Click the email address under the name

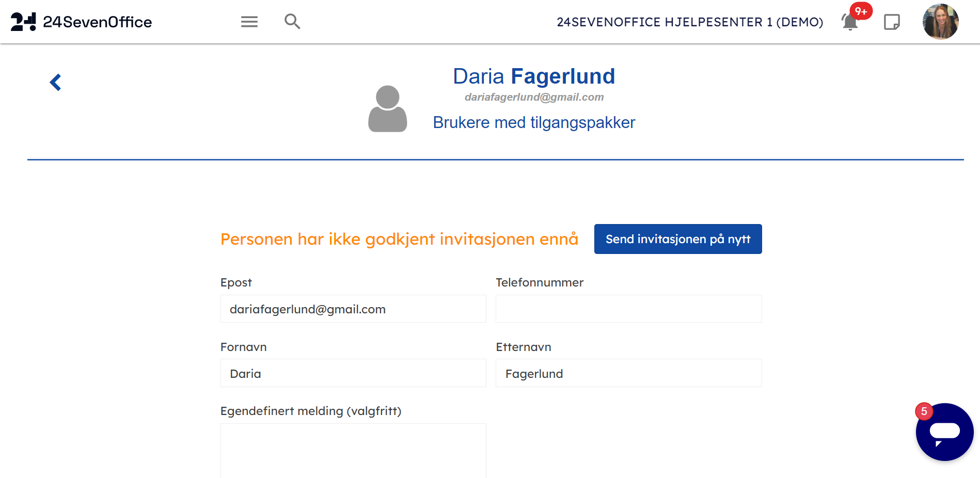(x=534, y=97)
